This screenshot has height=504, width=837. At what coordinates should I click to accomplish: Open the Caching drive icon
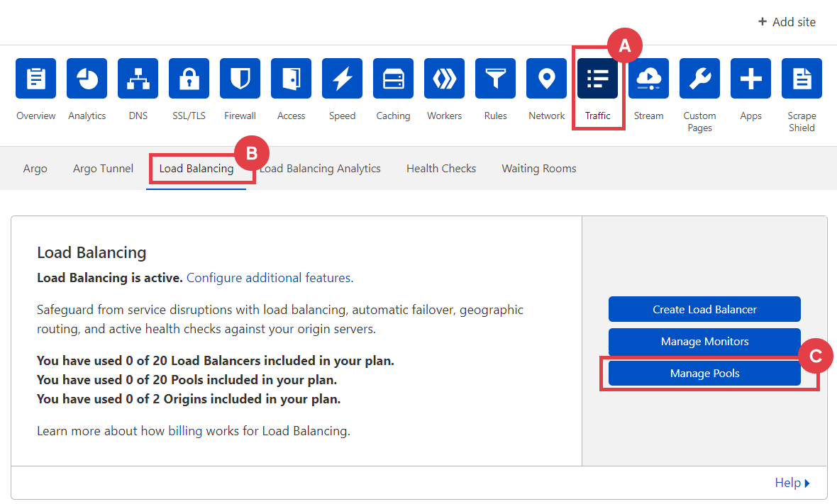(393, 79)
